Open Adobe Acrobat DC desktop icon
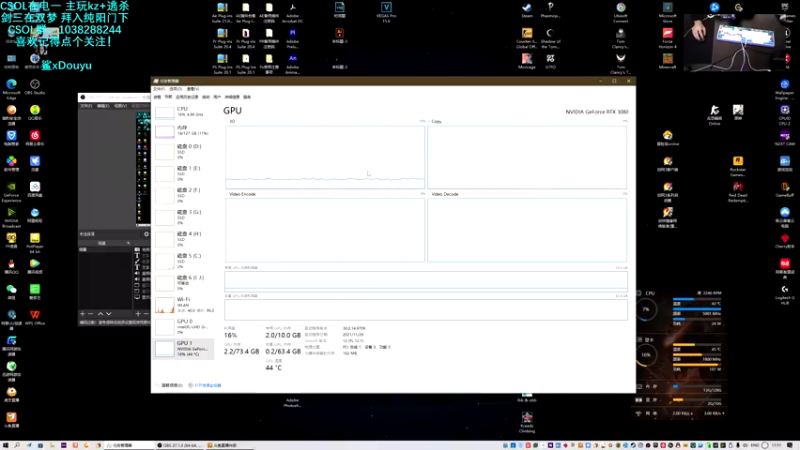 292,12
